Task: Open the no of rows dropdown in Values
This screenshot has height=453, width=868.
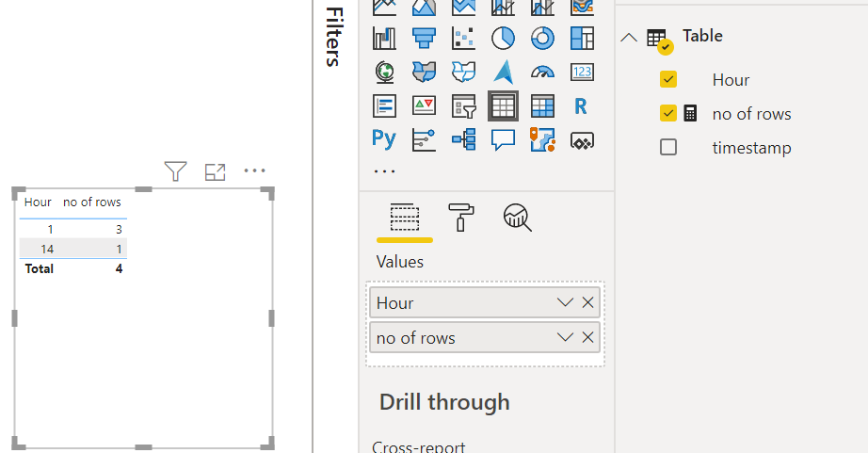Action: 565,337
